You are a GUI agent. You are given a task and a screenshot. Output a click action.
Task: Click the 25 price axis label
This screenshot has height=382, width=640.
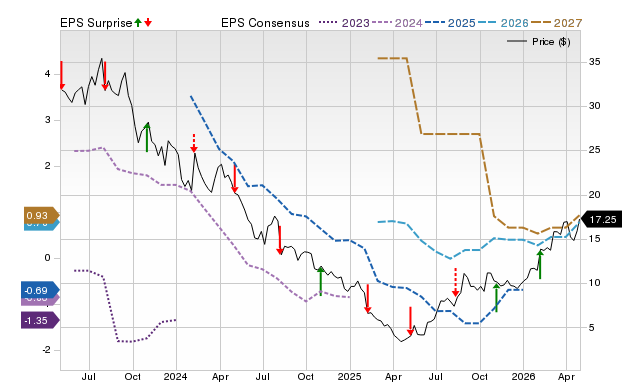tap(594, 150)
